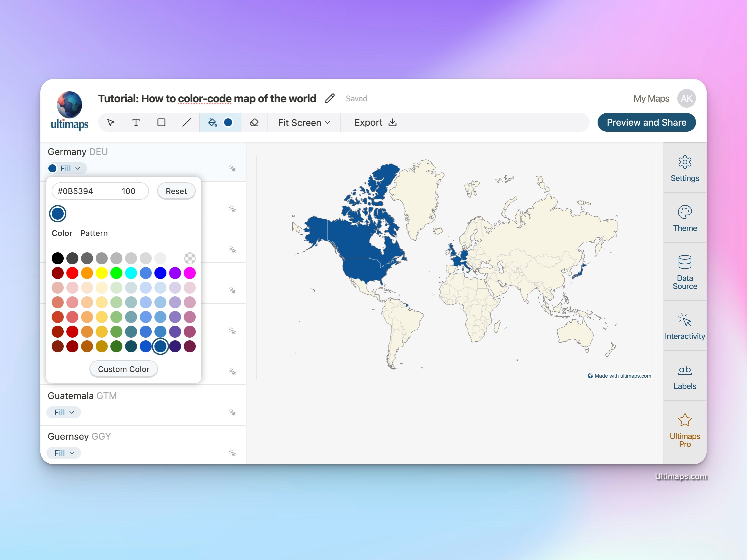
Task: Click the pencil to rename the map title
Action: click(329, 99)
